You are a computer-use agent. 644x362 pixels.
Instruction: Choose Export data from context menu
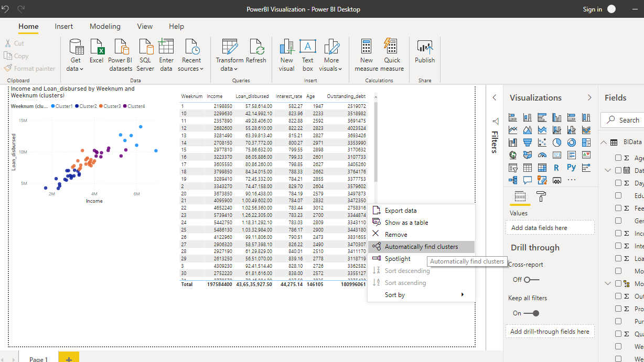tap(422, 211)
